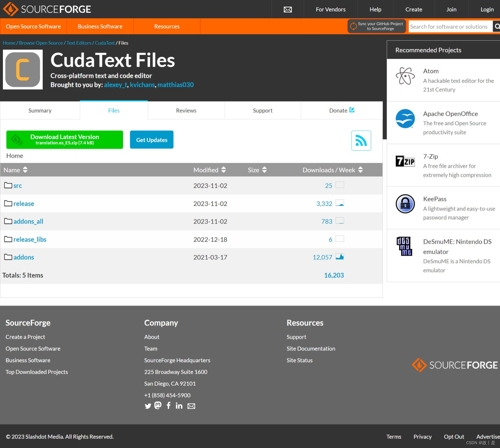Open For Vendors in top bar
Viewport: 500px width, 448px height.
pyautogui.click(x=331, y=10)
